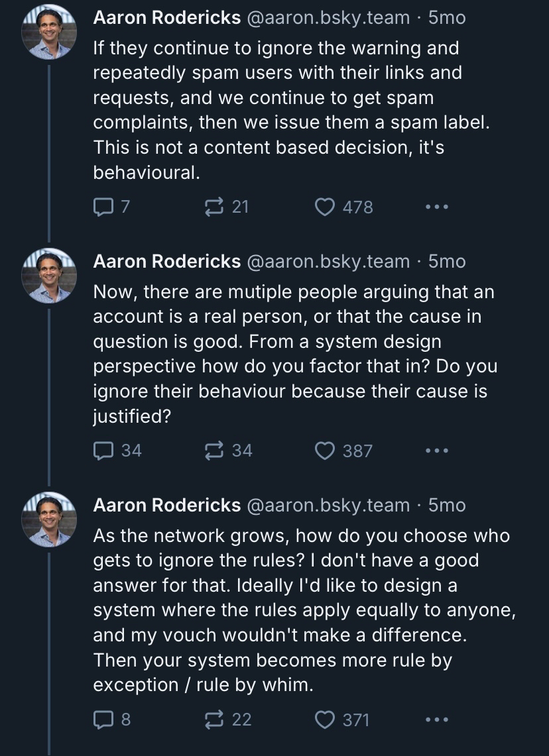Open Aaron Rodericks name on first post

[x=166, y=18]
